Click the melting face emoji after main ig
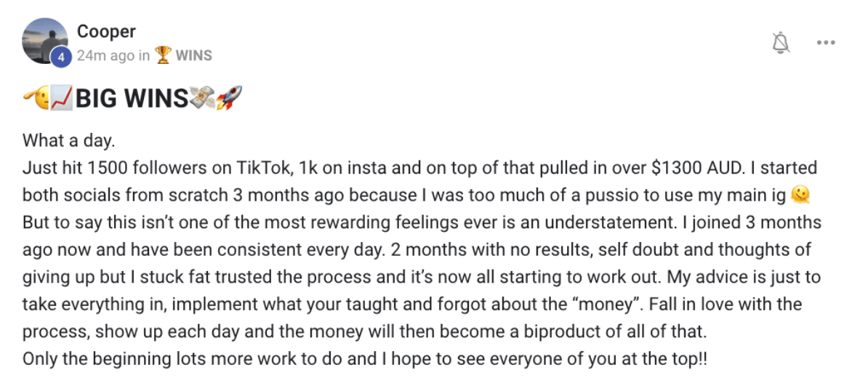Image resolution: width=868 pixels, height=391 pixels. tap(800, 195)
